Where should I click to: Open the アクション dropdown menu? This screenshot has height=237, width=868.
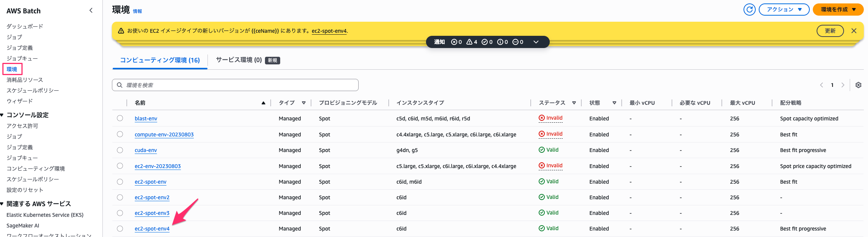[x=784, y=10]
